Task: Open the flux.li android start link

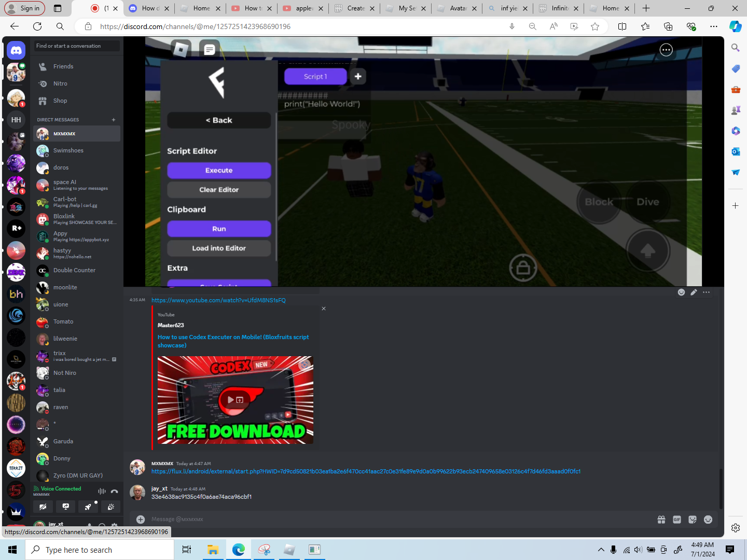Action: tap(366, 471)
